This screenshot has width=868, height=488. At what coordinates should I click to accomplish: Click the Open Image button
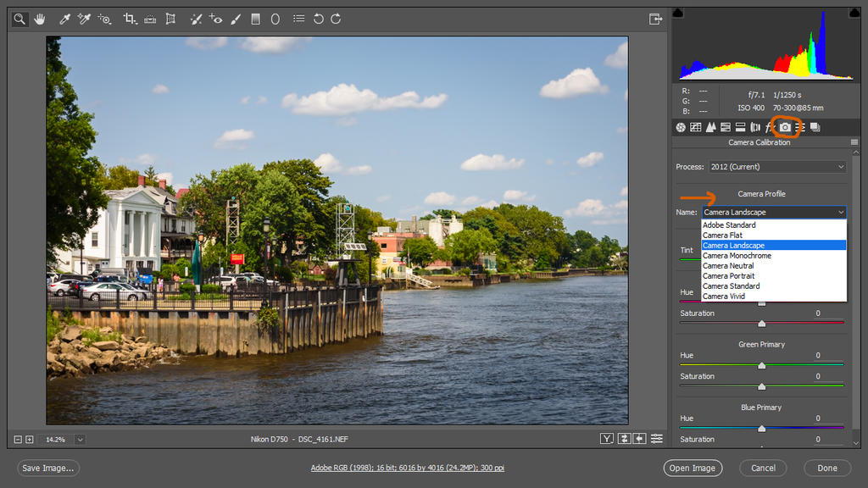(x=693, y=468)
